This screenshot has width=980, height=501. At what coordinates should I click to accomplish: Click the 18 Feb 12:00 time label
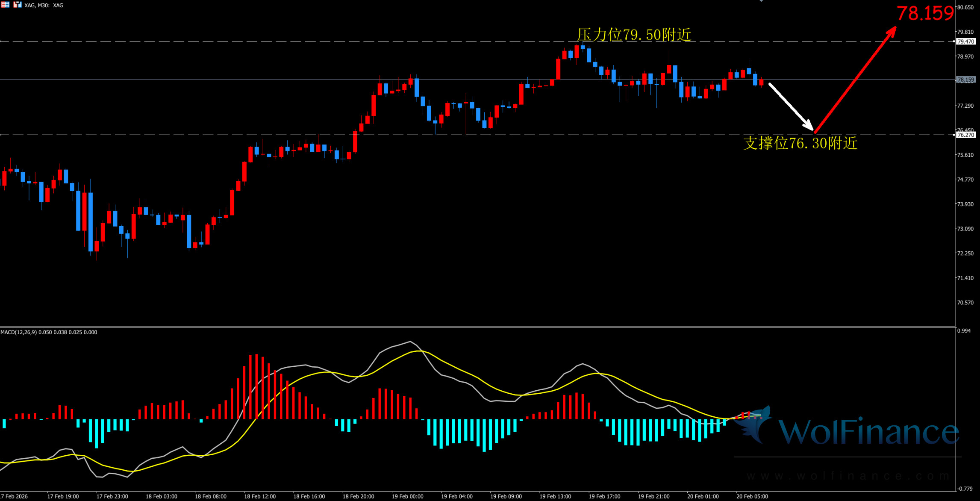click(x=260, y=496)
